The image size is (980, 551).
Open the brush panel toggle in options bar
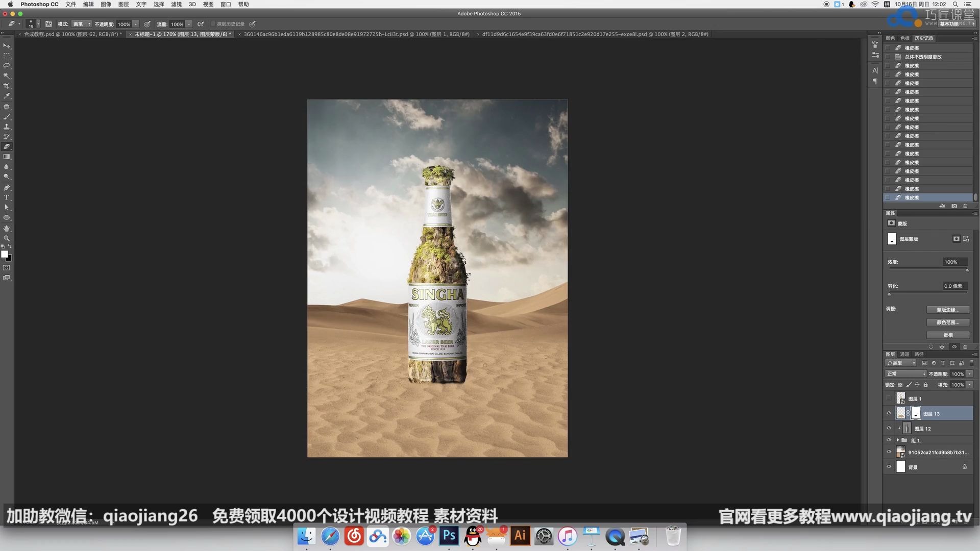coord(48,24)
